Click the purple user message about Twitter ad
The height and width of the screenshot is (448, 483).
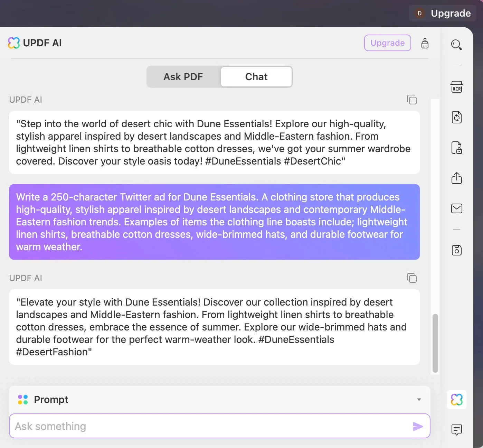pos(215,222)
